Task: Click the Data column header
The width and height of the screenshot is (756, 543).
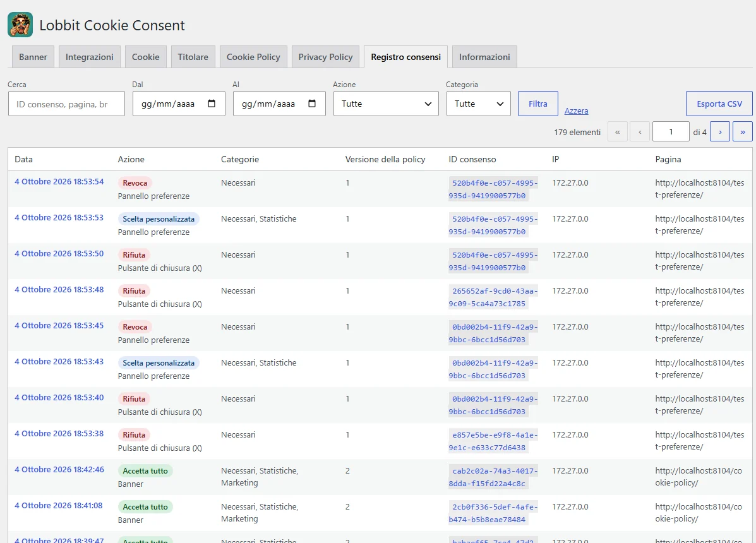Action: pyautogui.click(x=23, y=160)
